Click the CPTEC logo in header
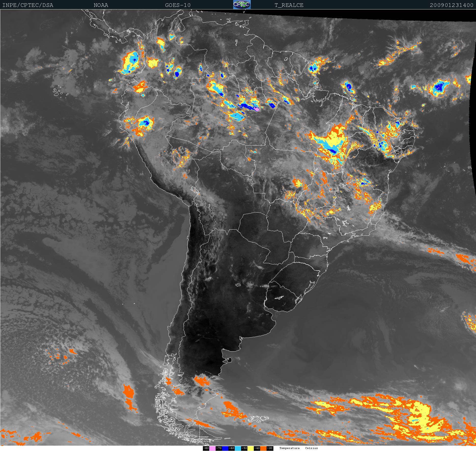 (x=242, y=5)
